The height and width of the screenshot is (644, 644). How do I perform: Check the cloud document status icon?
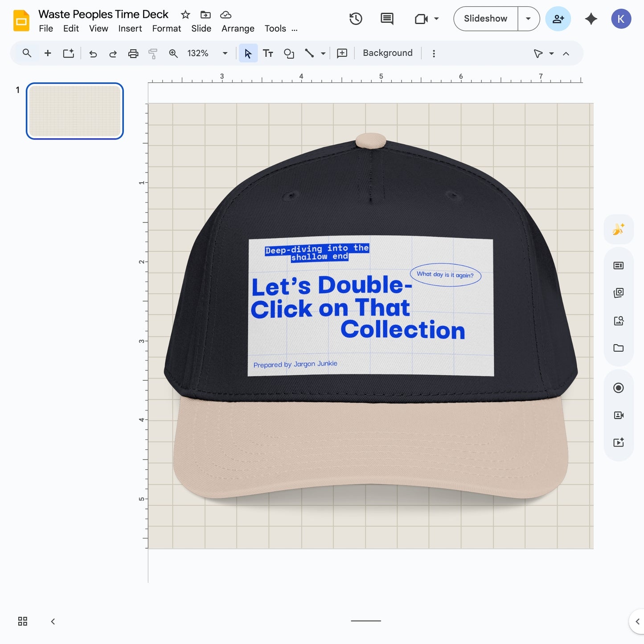click(x=226, y=15)
